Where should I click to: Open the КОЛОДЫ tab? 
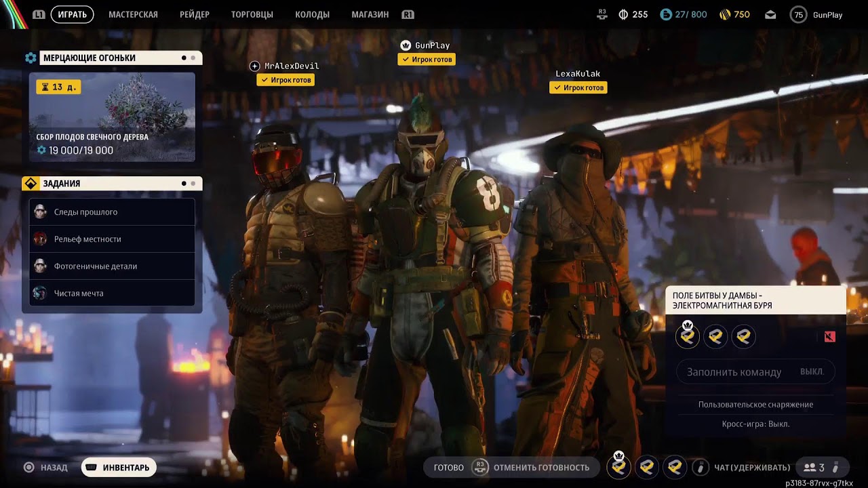click(313, 14)
